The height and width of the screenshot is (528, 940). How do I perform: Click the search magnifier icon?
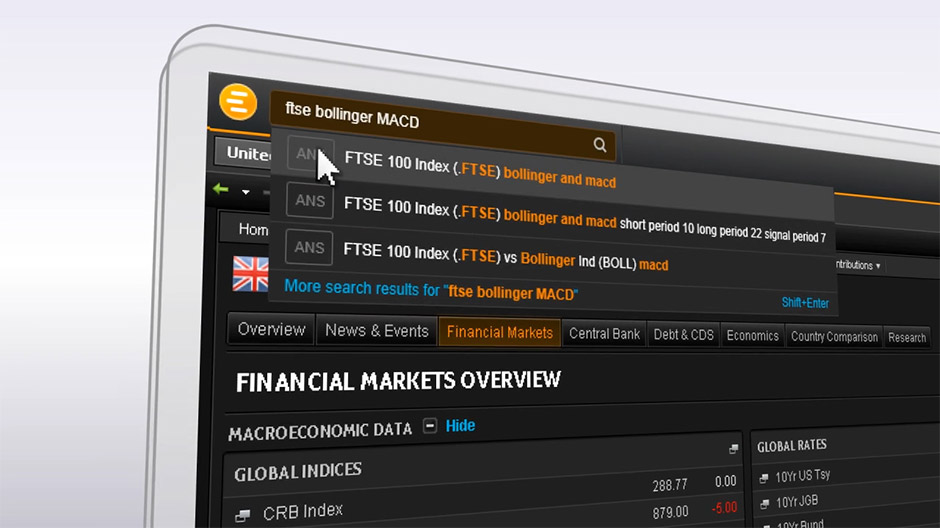click(x=599, y=144)
